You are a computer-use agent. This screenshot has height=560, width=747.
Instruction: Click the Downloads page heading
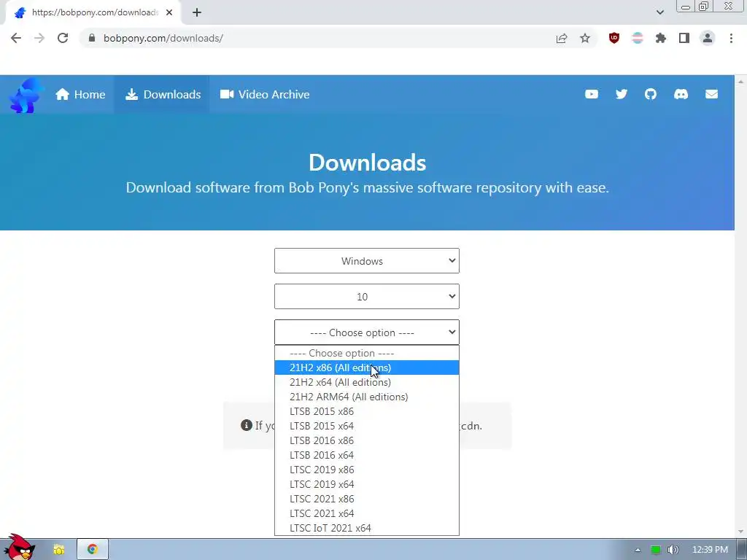pyautogui.click(x=368, y=163)
